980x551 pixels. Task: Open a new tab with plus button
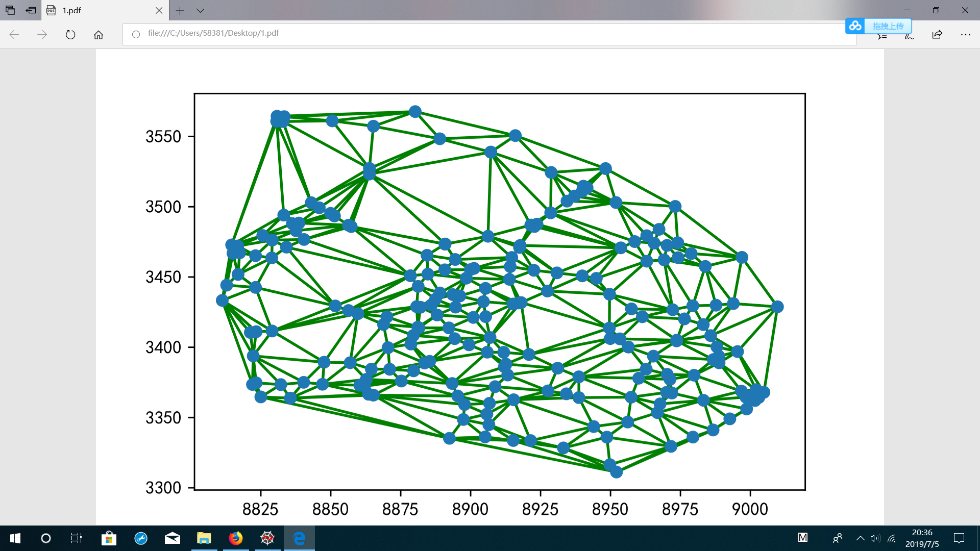pyautogui.click(x=180, y=10)
